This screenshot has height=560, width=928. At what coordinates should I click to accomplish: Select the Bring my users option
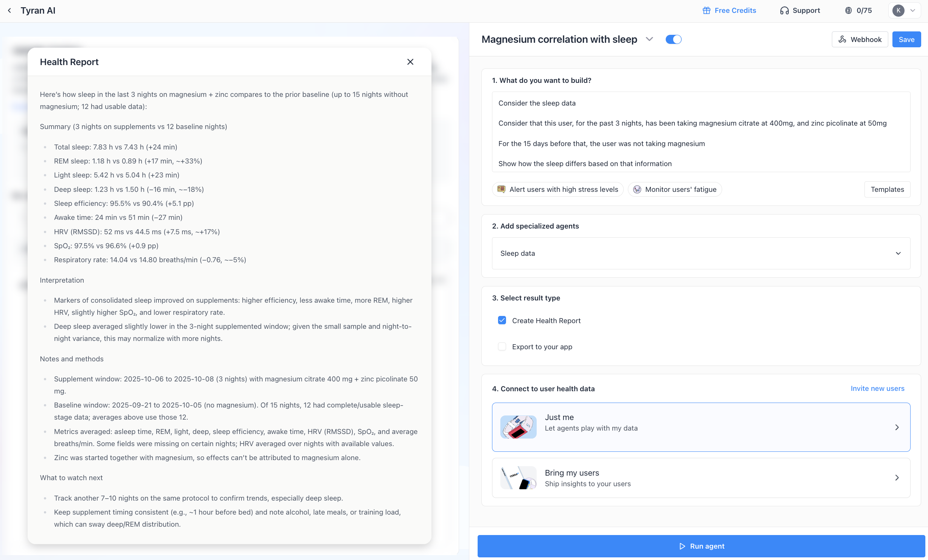[701, 478]
